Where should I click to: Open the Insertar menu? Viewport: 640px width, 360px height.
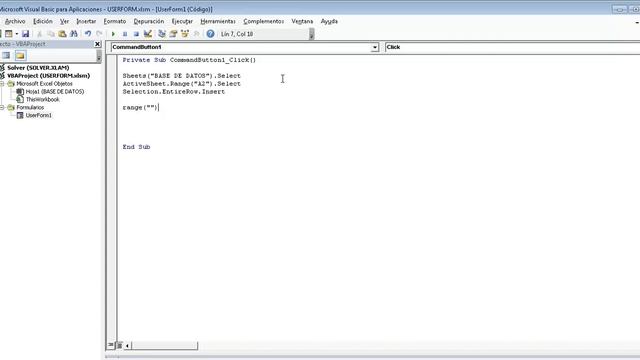tap(86, 21)
